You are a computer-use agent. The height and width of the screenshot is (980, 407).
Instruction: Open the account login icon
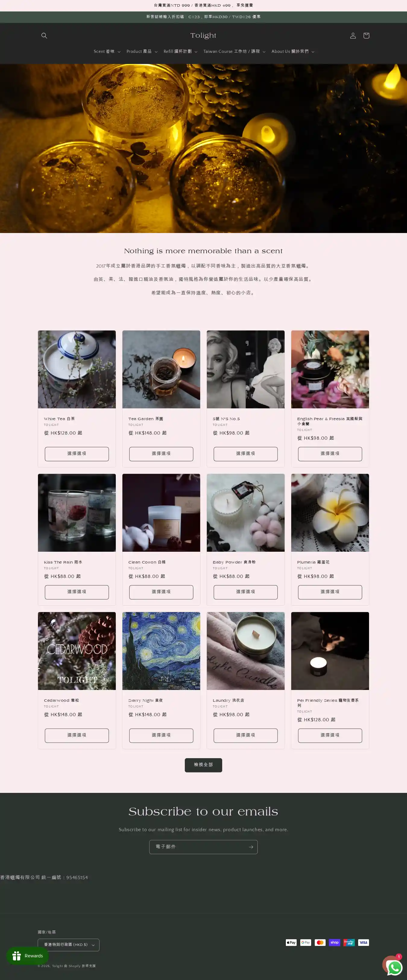point(353,35)
